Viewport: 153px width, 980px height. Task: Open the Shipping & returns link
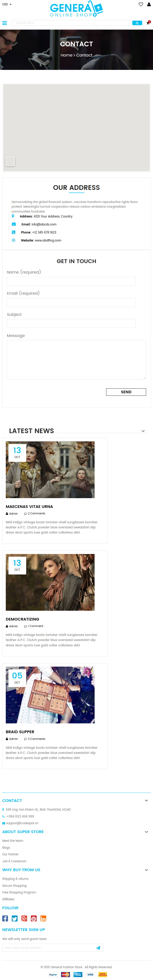15,879
